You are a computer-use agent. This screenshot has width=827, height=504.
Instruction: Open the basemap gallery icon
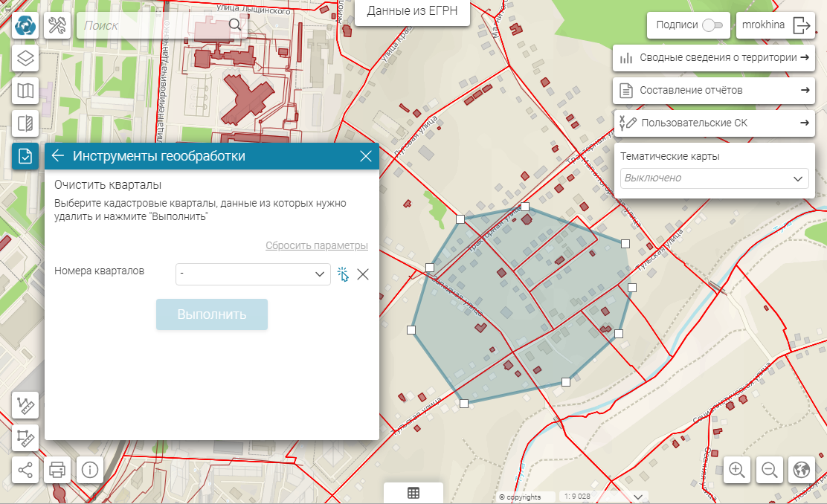click(25, 91)
